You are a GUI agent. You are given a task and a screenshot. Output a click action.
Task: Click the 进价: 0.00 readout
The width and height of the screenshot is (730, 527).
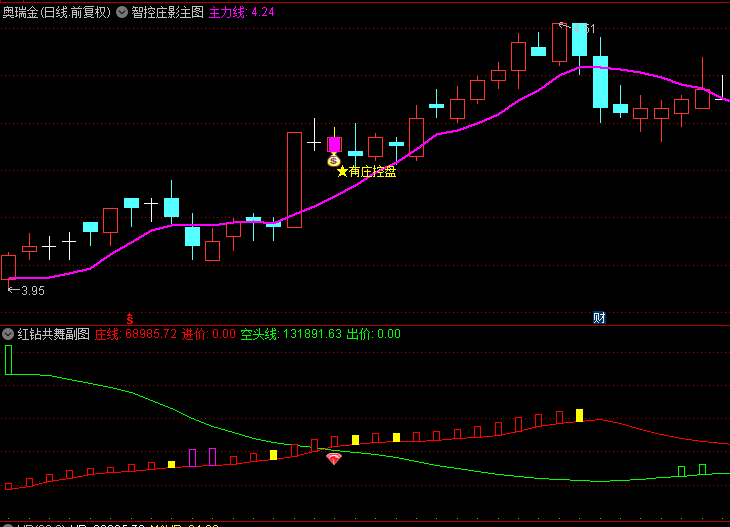coord(209,334)
